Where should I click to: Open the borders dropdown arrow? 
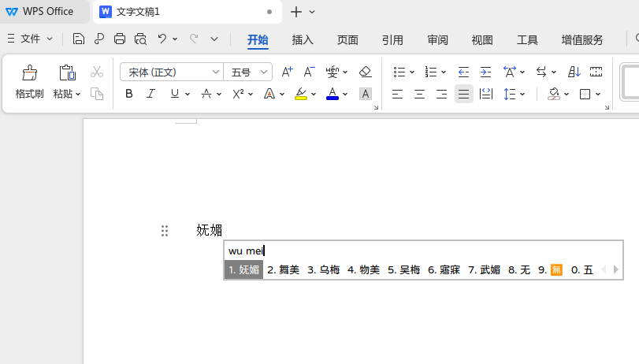[x=598, y=95]
